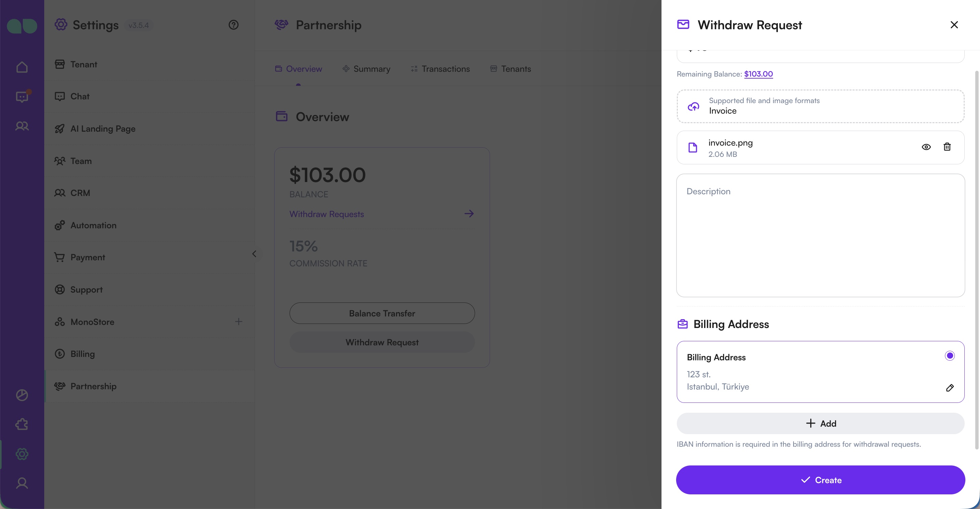Select the Contacts icon in the purple sidebar
Screen dimensions: 980x509
pyautogui.click(x=22, y=126)
